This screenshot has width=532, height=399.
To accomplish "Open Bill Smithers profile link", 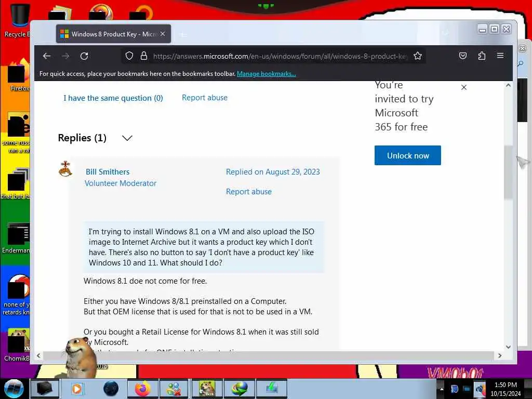I will 108,171.
